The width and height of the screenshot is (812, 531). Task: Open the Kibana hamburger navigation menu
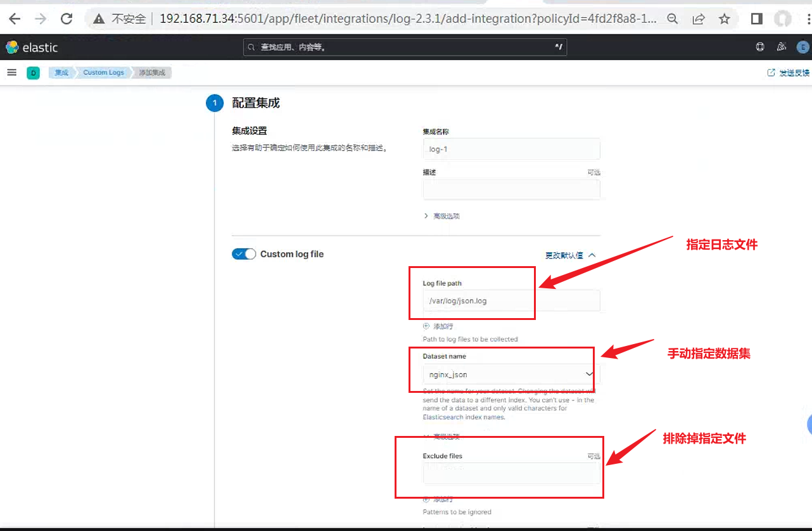(11, 72)
